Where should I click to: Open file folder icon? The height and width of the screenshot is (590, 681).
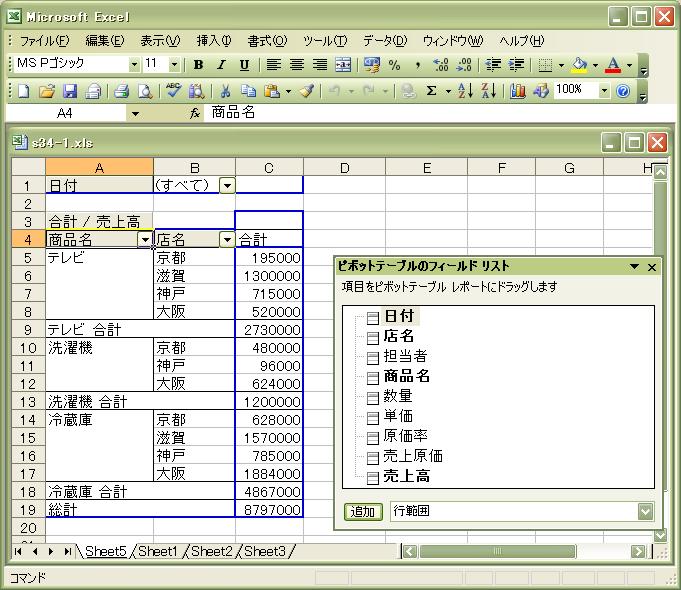(46, 91)
